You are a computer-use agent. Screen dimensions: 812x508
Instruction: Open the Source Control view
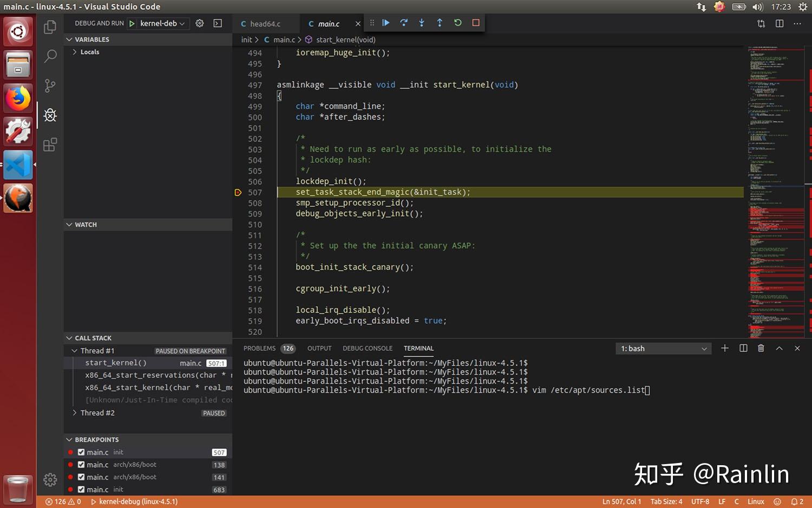pos(50,86)
